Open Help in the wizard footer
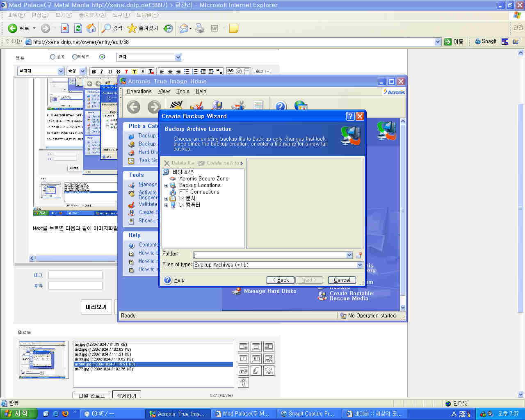 (174, 280)
